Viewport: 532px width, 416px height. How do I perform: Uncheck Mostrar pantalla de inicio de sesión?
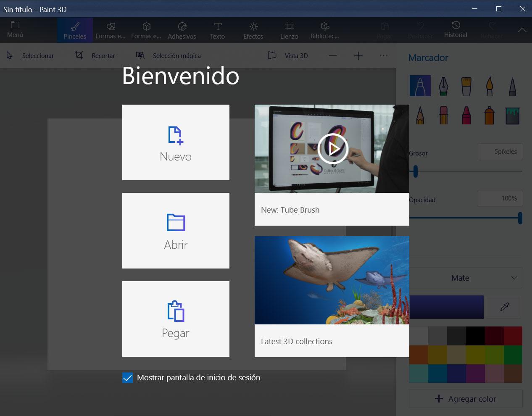pyautogui.click(x=127, y=378)
